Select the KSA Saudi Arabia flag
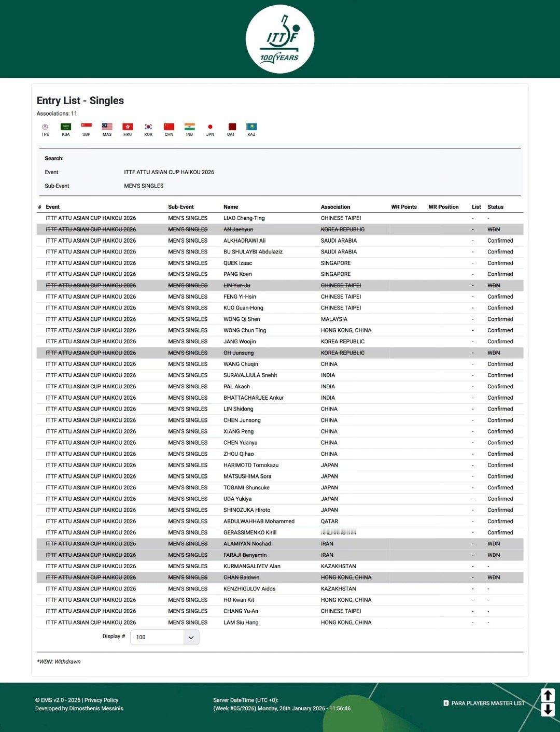The width and height of the screenshot is (560, 732). coord(66,126)
